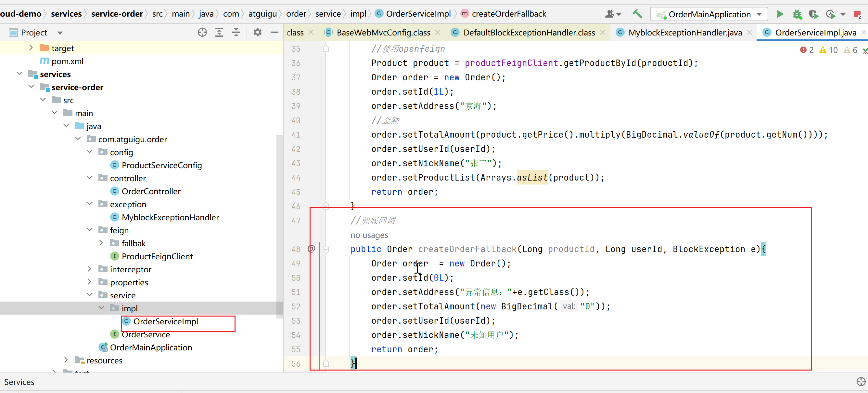Collapse the feign package
The height and width of the screenshot is (393, 868).
pos(90,230)
